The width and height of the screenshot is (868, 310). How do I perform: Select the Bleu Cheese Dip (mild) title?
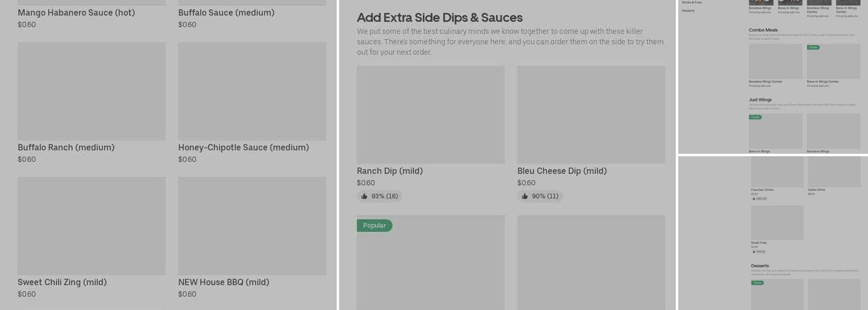point(562,171)
